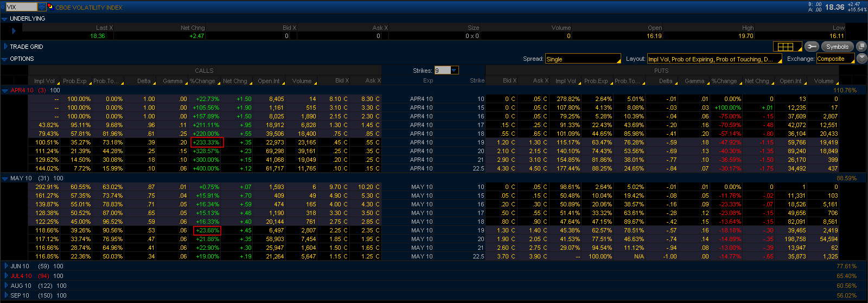
Task: Click the double-chevron icon beside Exchange
Action: (861, 59)
